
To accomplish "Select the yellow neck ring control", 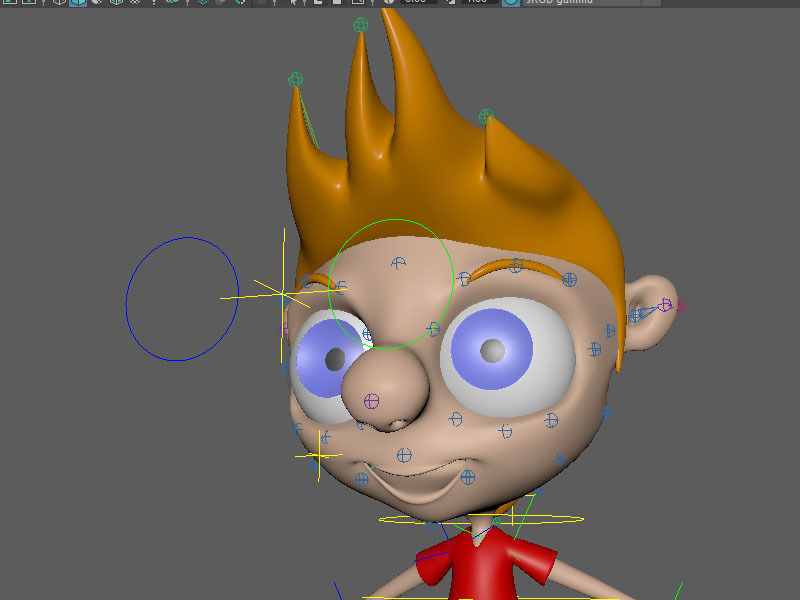I will tap(481, 519).
